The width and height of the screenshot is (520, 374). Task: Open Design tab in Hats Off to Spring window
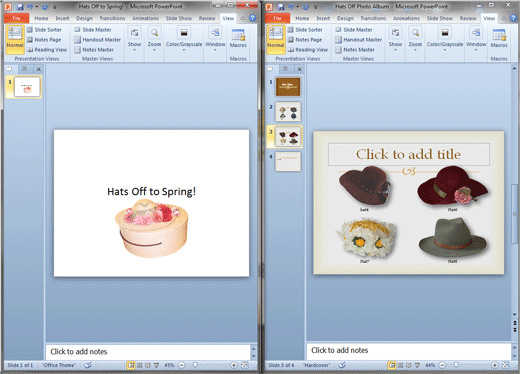tap(84, 18)
